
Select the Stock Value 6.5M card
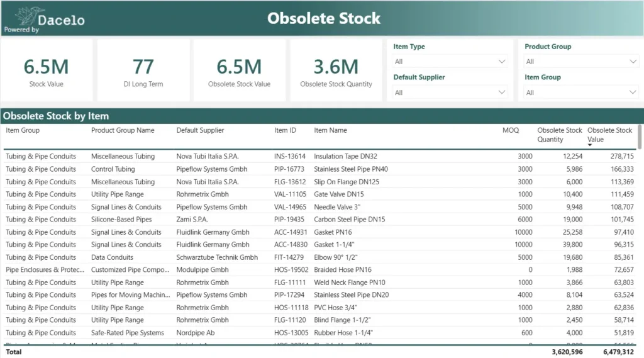pos(47,70)
